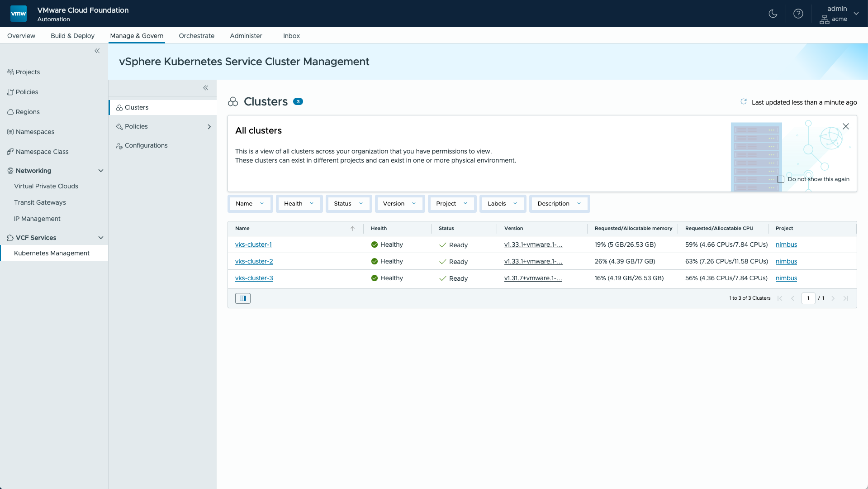This screenshot has width=868, height=489.
Task: Sort by Name ascending arrow
Action: (x=353, y=229)
